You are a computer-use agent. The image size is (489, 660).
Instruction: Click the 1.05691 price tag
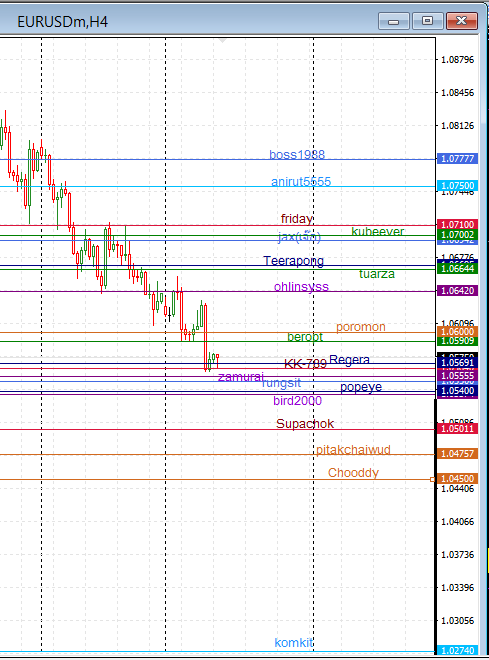[457, 363]
